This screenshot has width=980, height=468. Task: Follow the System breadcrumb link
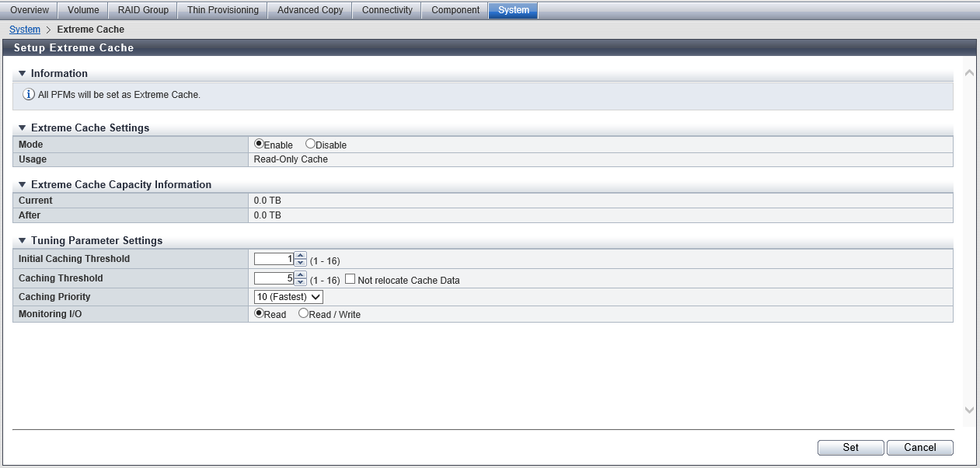(x=24, y=30)
